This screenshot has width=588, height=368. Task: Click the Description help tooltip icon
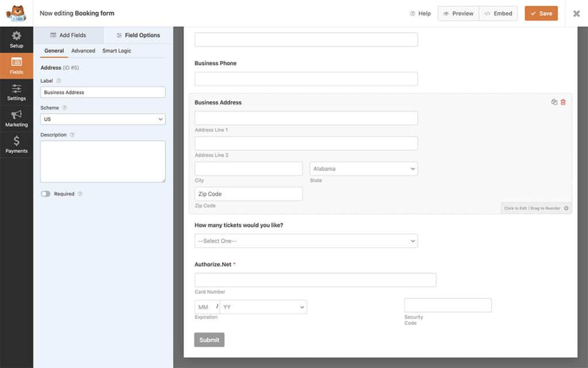72,135
